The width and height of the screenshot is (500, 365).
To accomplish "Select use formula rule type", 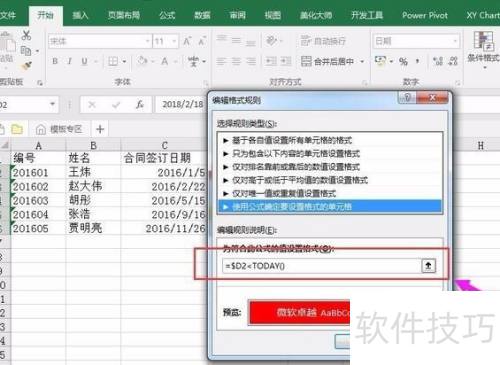I will coord(330,207).
